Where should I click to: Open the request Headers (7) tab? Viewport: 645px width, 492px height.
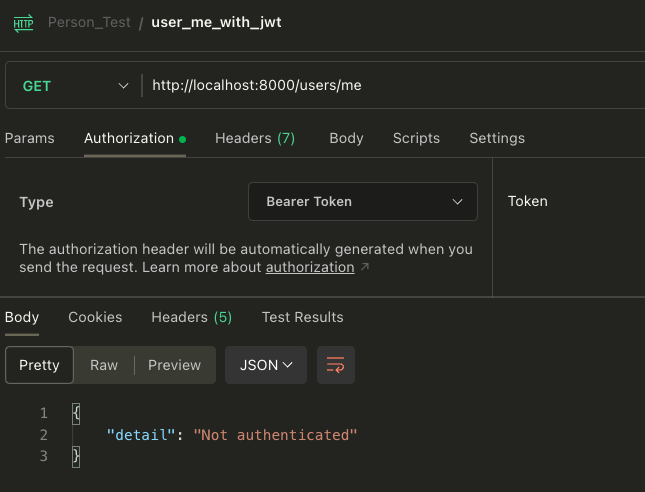(x=255, y=138)
